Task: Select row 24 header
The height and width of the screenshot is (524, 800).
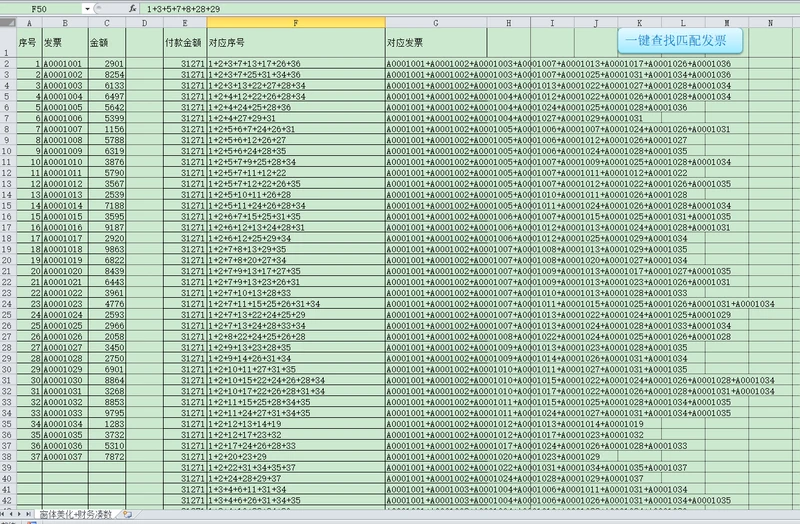Action: (8, 304)
